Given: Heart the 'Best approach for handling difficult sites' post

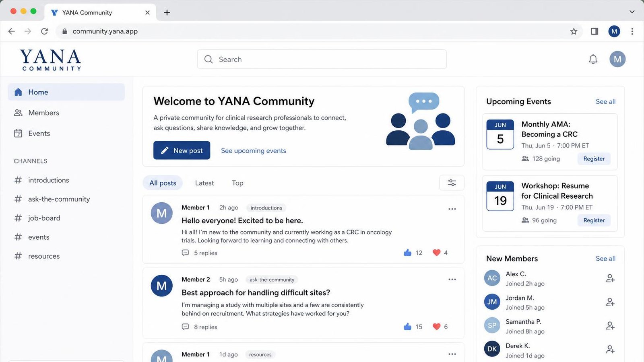Looking at the screenshot, I should point(436,327).
